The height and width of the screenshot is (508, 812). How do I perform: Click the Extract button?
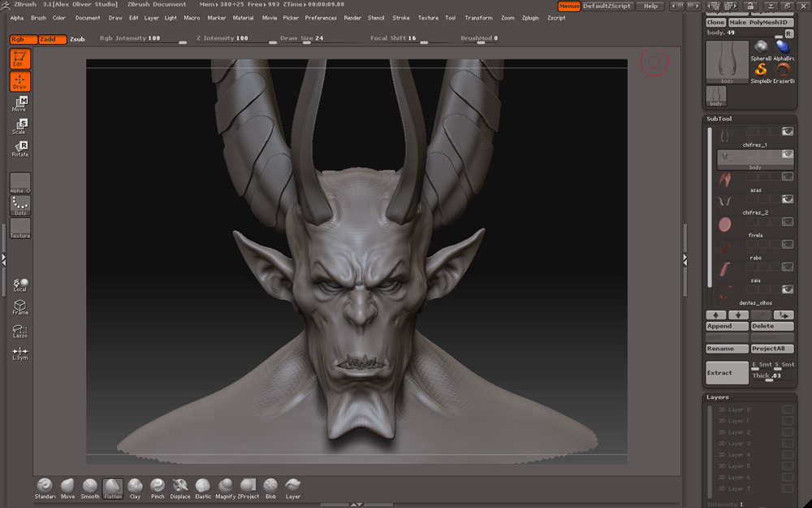(x=727, y=373)
